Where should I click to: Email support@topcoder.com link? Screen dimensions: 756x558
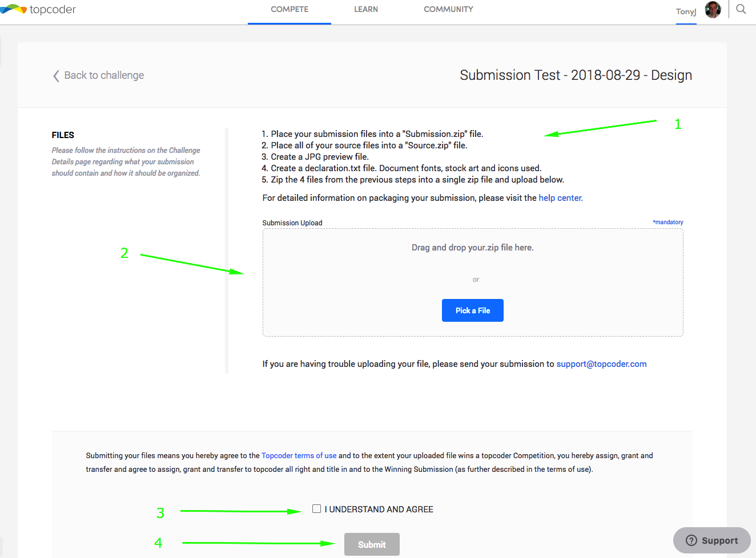(601, 364)
